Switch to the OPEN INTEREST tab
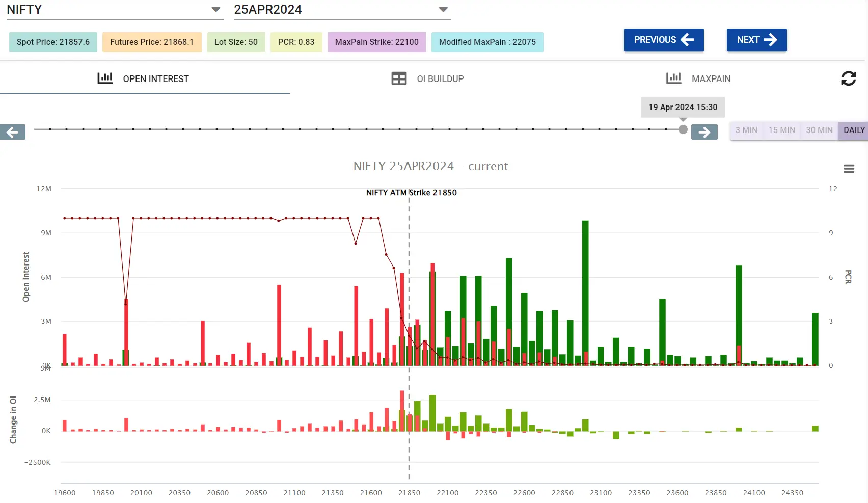Screen dimensions: 868x503 [x=145, y=78]
